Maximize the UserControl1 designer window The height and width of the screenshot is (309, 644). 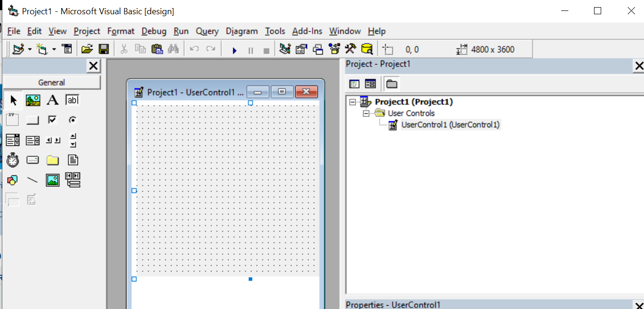pos(282,92)
